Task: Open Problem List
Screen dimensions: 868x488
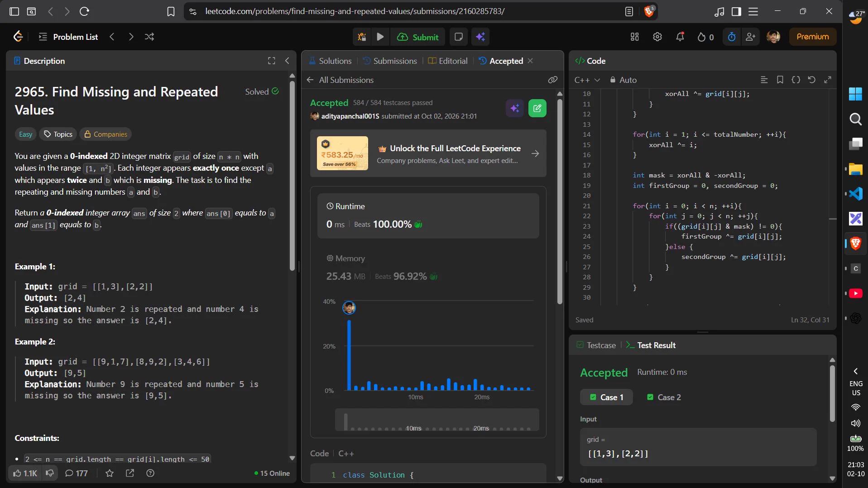Action: 68,37
